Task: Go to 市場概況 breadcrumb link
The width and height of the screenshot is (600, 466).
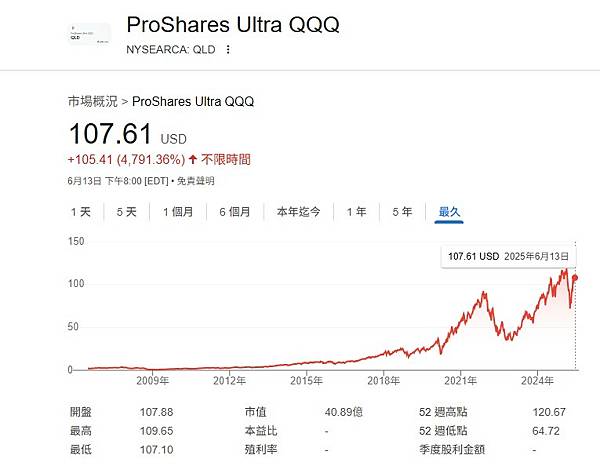Action: click(92, 101)
